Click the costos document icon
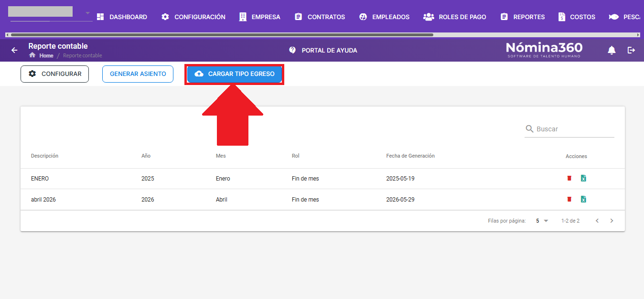The image size is (644, 299). click(562, 17)
